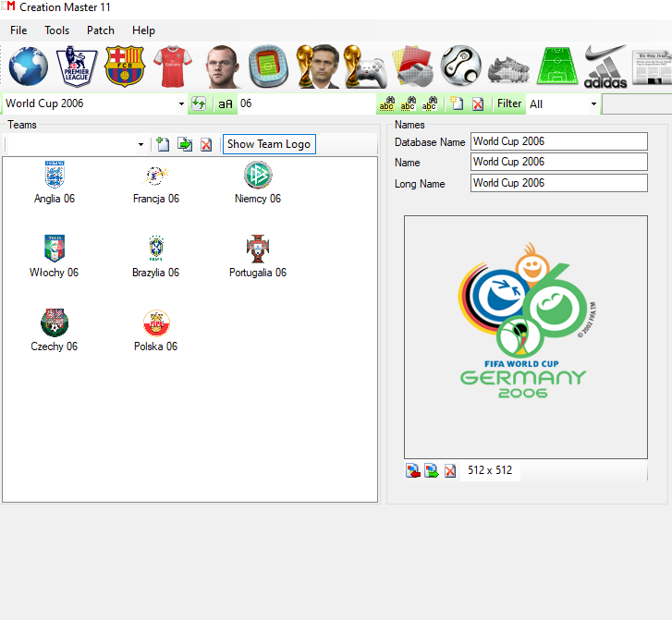Open the player face icon

(x=222, y=67)
